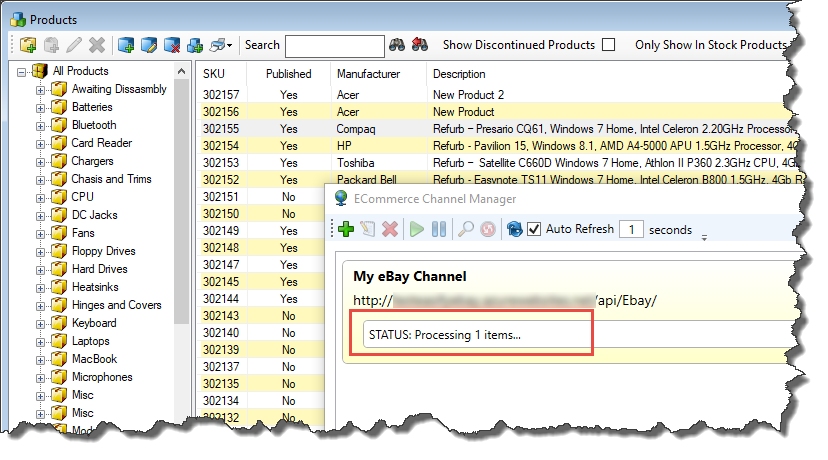Select the Batteries category

(x=92, y=107)
